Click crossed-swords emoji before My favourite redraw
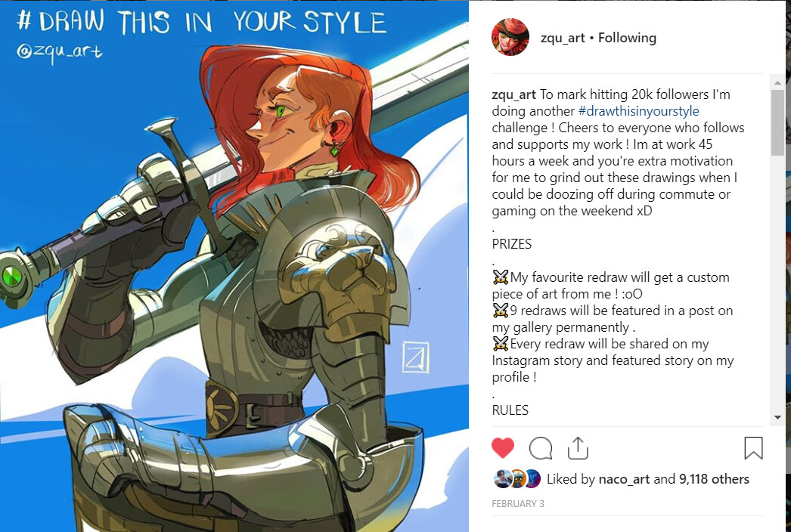 pos(501,277)
